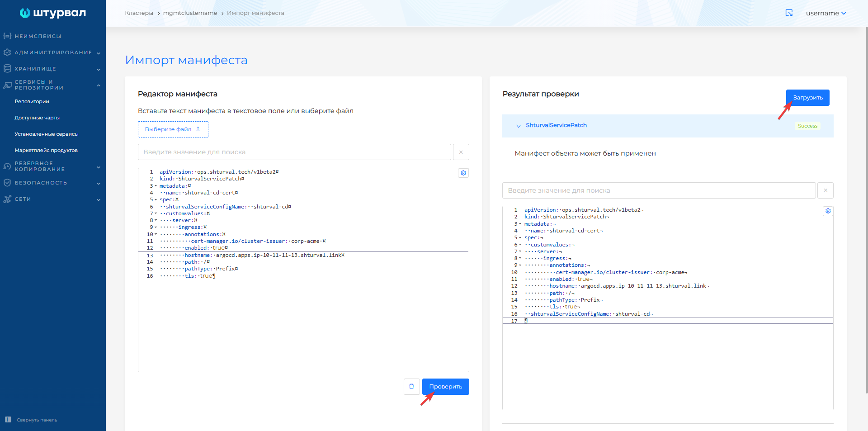
Task: Click the Неймспейсы braces icon
Action: click(7, 36)
